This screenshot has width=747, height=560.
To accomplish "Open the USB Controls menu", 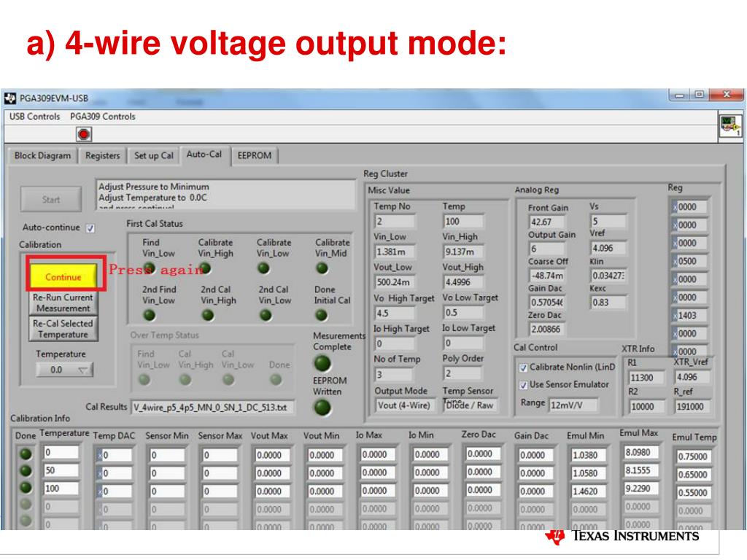I will 35,116.
